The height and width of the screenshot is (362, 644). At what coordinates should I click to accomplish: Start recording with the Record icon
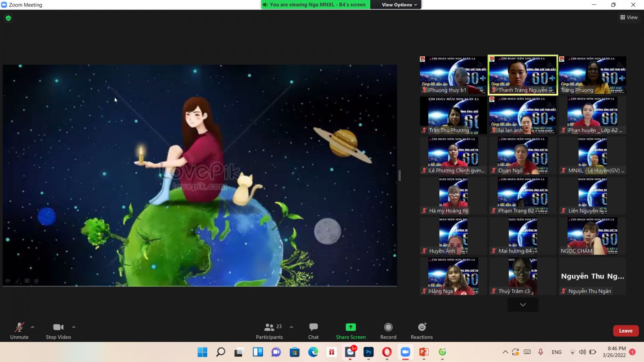[388, 331]
